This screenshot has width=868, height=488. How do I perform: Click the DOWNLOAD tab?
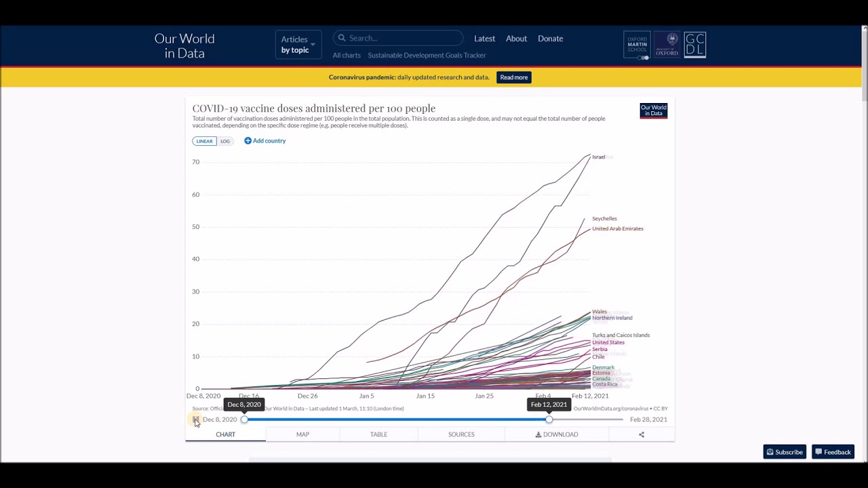coord(557,434)
